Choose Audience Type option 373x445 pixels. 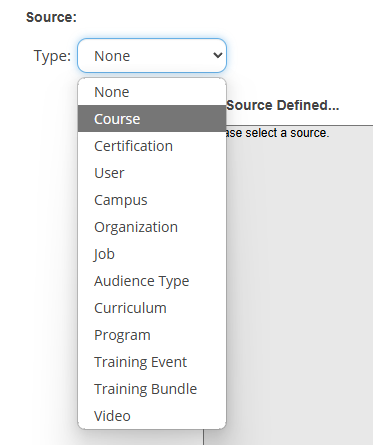click(152, 281)
